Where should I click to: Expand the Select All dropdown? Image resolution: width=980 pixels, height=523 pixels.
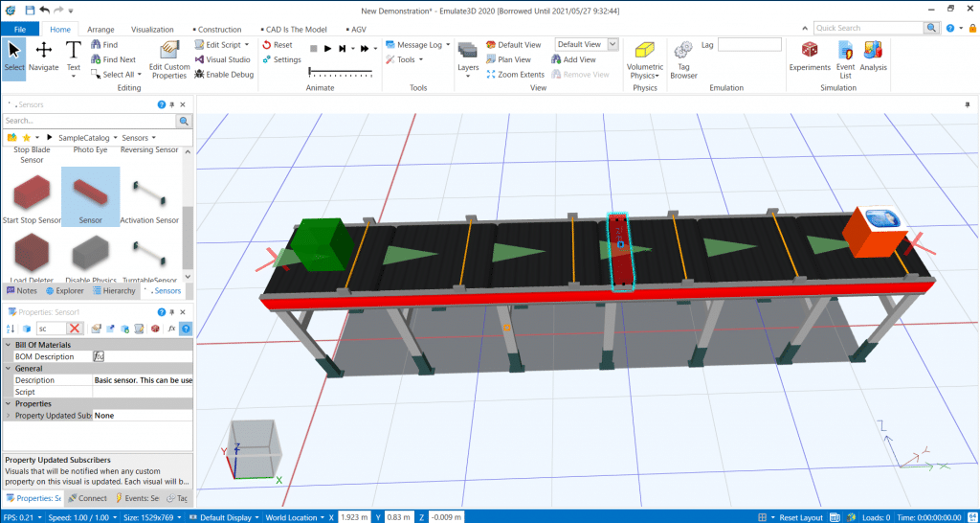(140, 75)
